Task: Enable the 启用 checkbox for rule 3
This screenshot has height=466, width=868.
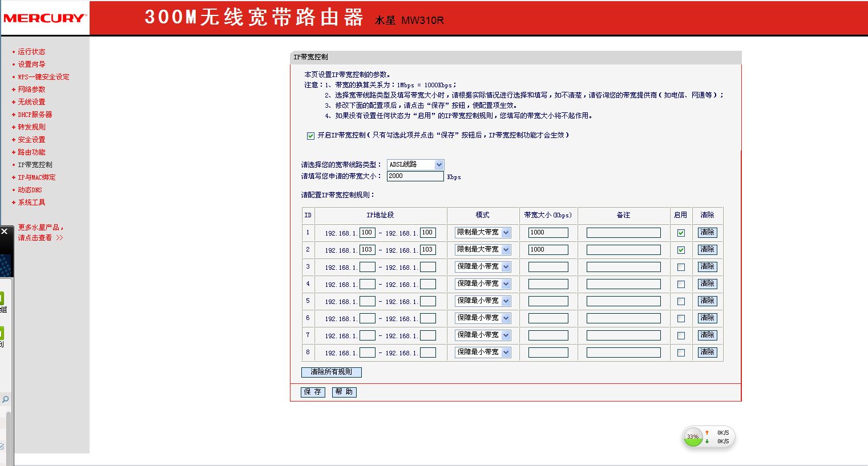Action: (681, 267)
